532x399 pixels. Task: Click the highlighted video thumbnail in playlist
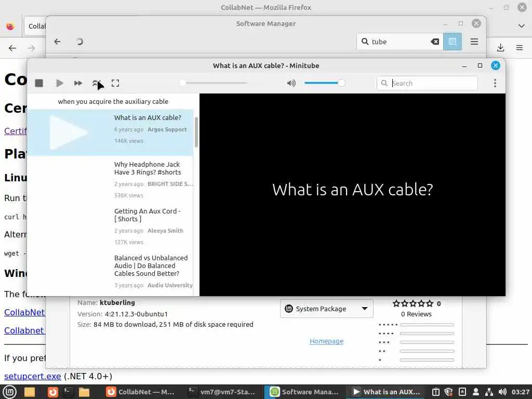[69, 132]
